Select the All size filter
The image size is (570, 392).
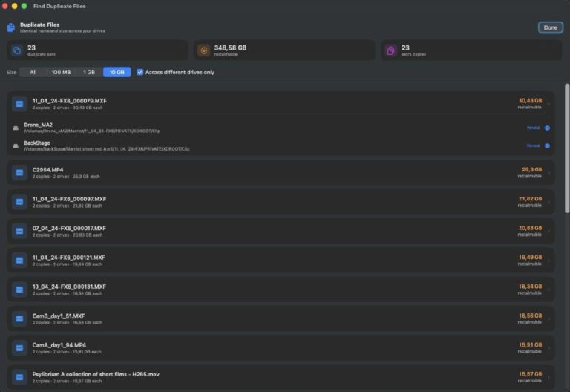[x=33, y=72]
